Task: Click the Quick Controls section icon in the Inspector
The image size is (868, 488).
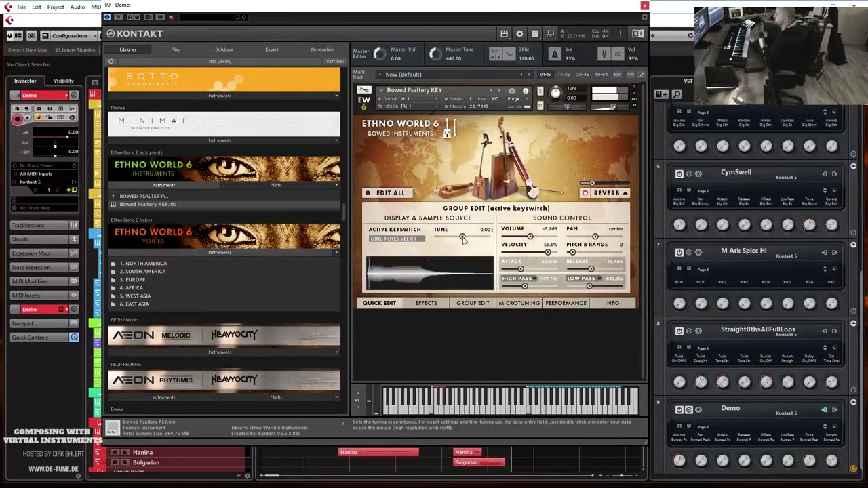Action: point(74,338)
